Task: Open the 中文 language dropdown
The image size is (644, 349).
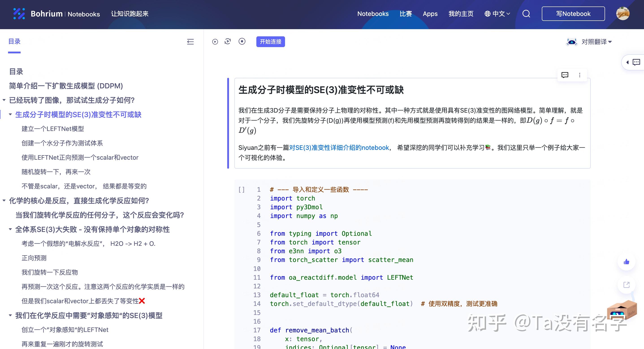Action: coord(497,14)
